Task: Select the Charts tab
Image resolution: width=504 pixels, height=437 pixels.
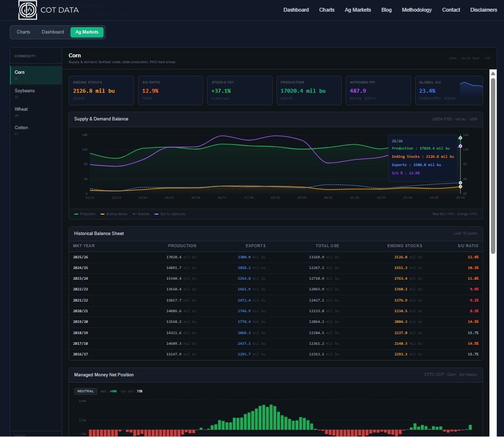Action: coord(23,32)
